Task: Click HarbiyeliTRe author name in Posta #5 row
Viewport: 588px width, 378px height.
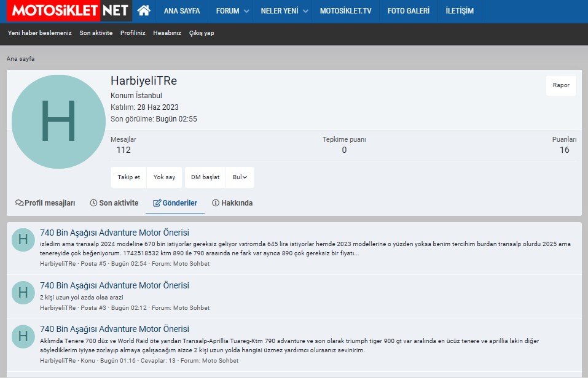Action: tap(58, 264)
